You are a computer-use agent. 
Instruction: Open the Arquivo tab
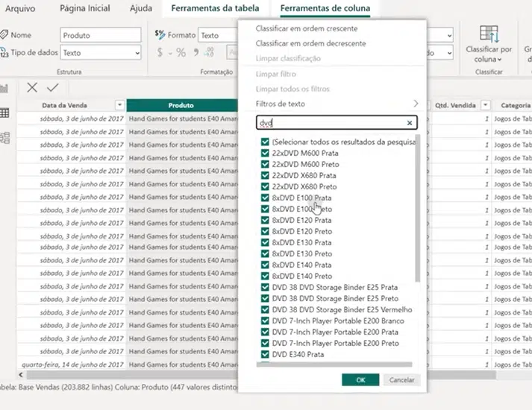click(x=20, y=8)
